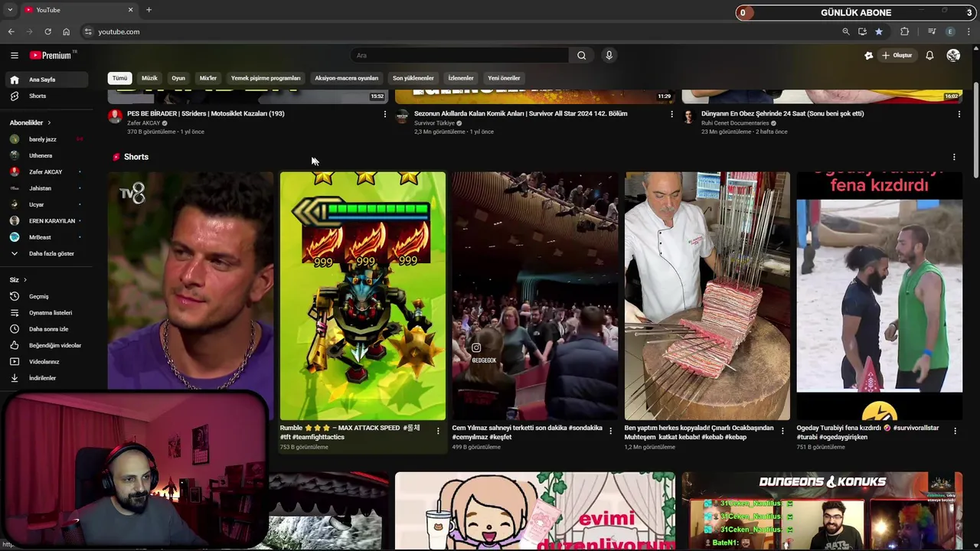This screenshot has width=980, height=551.
Task: Click the browser zoom magnifier icon
Action: coord(845,31)
